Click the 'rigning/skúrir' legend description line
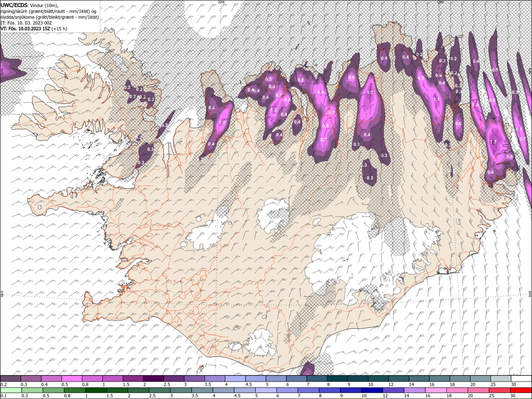 tap(48, 11)
